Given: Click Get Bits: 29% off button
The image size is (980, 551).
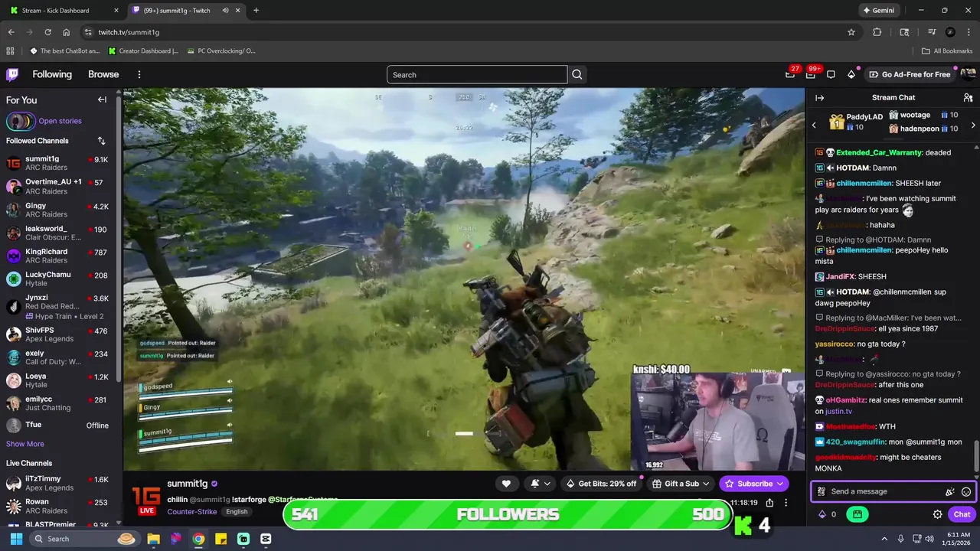Looking at the screenshot, I should [x=602, y=484].
